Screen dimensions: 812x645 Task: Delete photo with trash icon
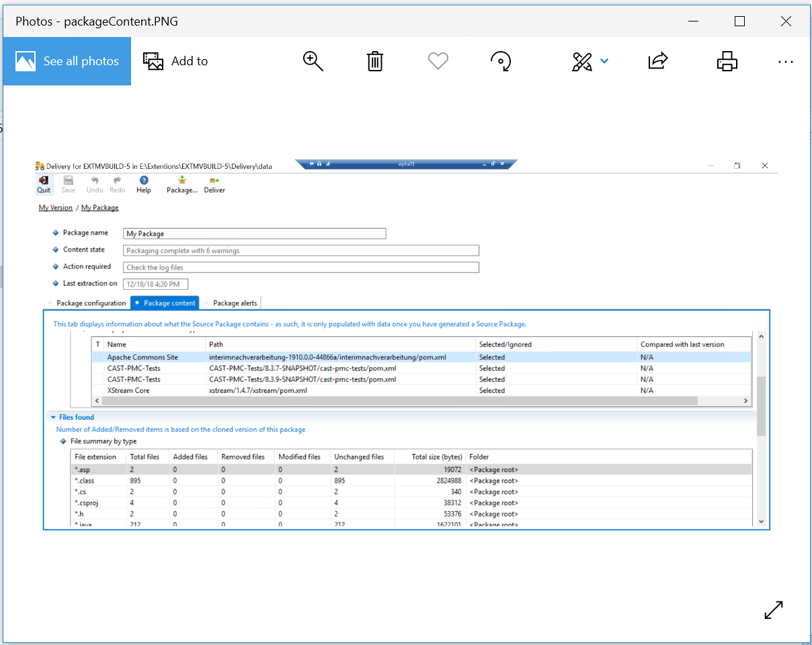click(x=375, y=61)
